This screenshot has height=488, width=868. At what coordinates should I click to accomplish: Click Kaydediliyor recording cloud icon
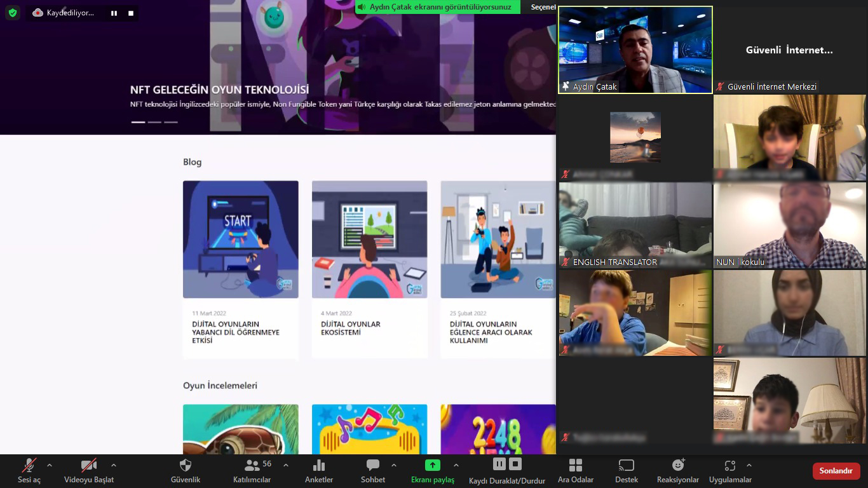[x=38, y=13]
